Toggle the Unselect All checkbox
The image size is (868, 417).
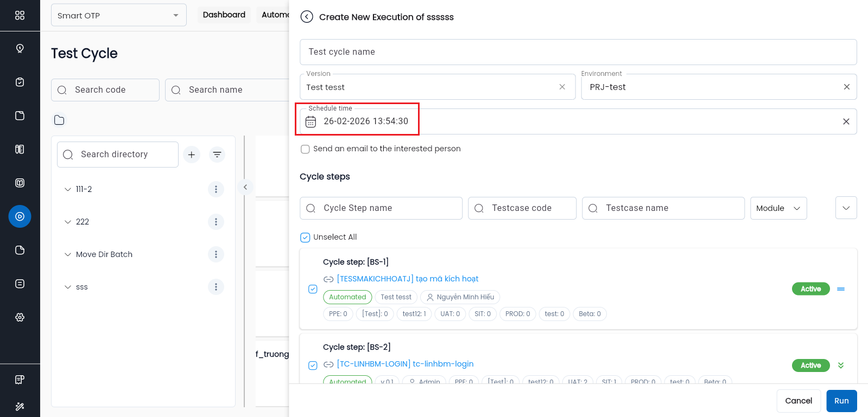tap(305, 238)
